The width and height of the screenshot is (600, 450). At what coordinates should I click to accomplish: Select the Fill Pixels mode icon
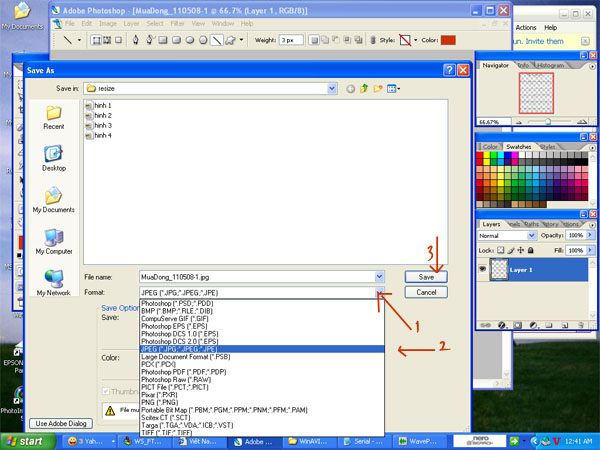(118, 40)
